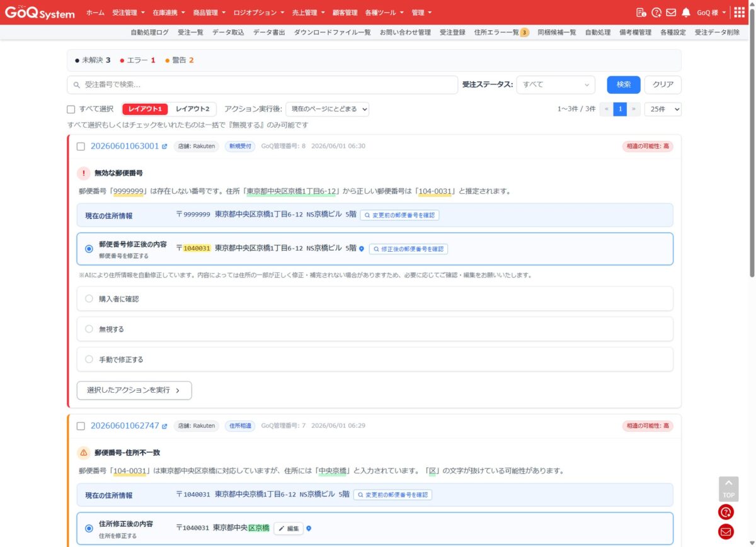Select the 無視する radio option
The image size is (756, 547).
tap(89, 329)
